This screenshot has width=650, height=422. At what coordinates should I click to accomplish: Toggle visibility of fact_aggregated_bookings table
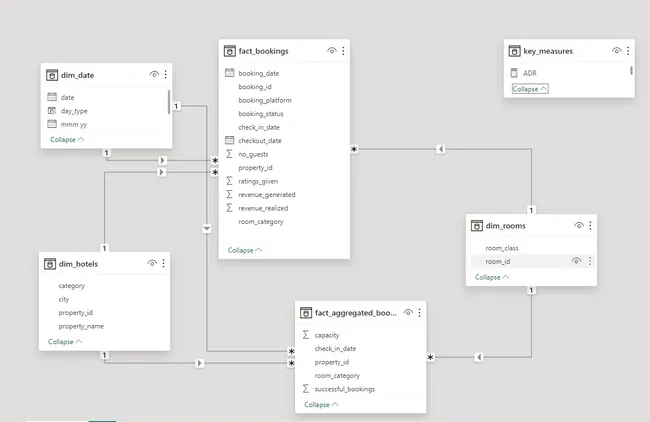point(408,313)
